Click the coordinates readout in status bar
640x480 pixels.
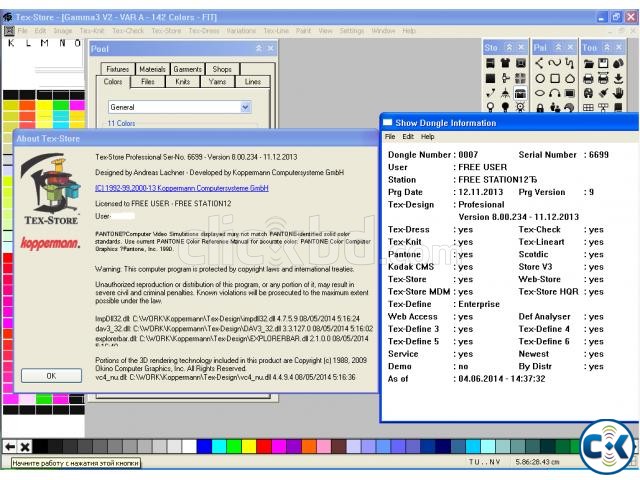tap(537, 462)
